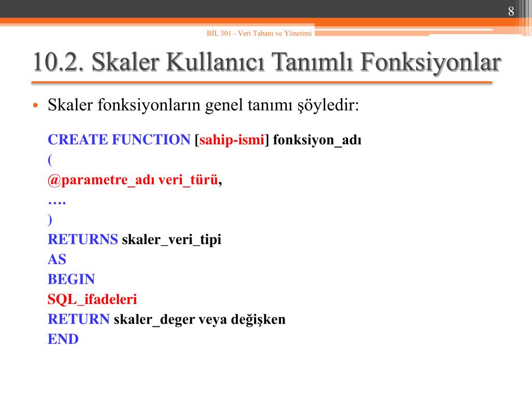
Task: Click the slide number 8
Action: coord(511,11)
